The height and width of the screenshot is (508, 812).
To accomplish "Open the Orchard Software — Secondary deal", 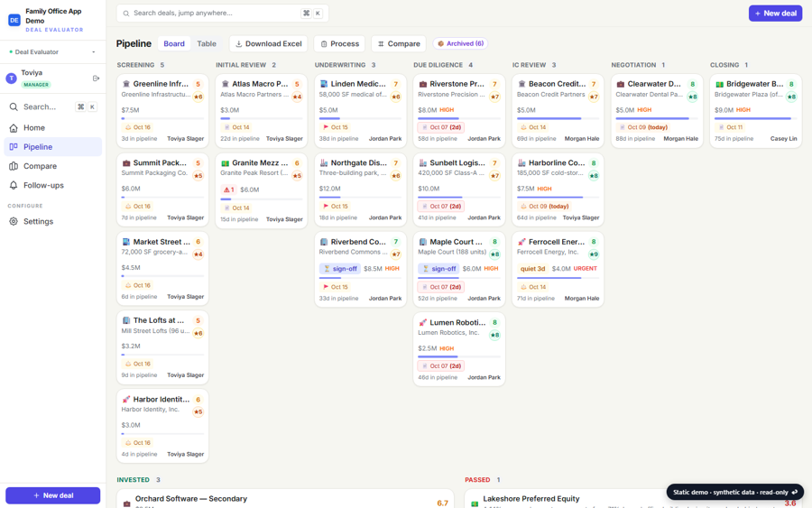I will pos(285,499).
